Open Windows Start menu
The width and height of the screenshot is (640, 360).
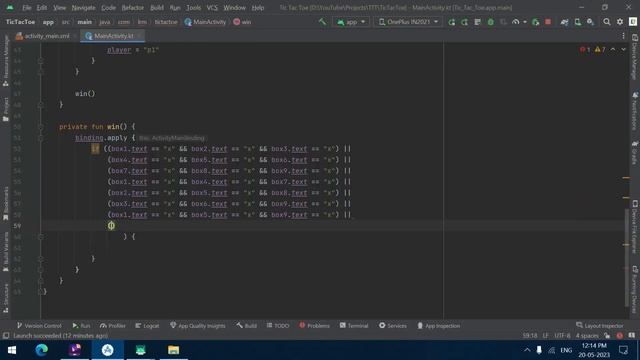coord(12,350)
